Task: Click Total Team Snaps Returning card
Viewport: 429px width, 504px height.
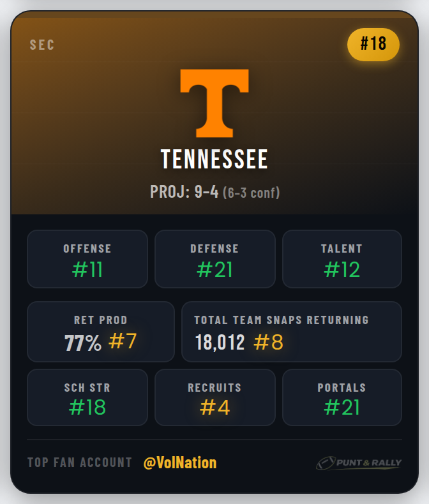Action: click(x=292, y=332)
